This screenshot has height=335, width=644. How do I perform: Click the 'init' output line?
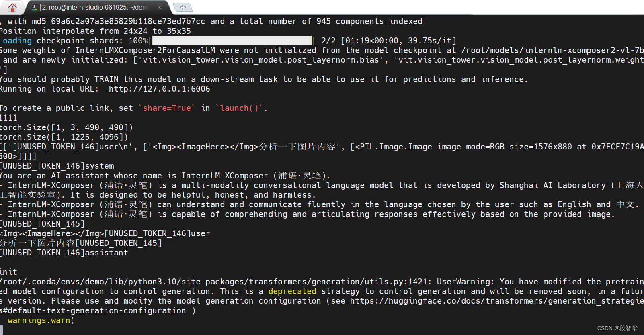pyautogui.click(x=8, y=272)
